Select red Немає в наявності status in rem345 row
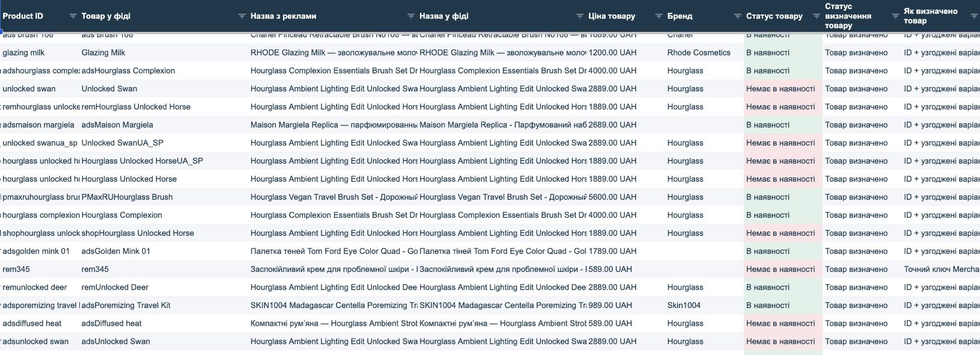980x355 pixels. (781, 269)
